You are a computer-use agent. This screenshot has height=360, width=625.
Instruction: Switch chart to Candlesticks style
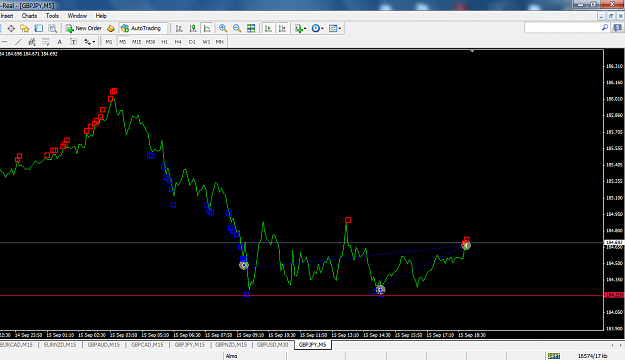(x=193, y=28)
